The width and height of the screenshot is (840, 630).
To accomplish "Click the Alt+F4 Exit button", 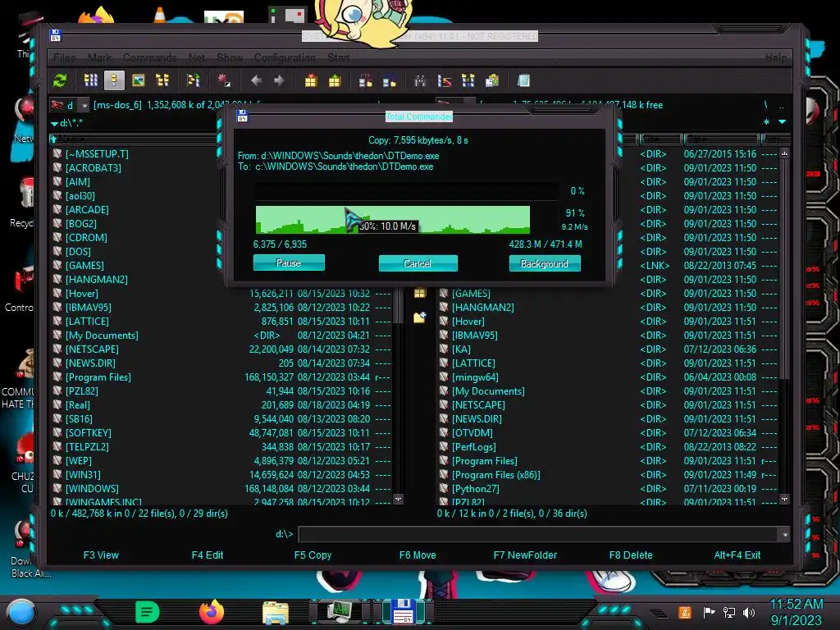I will pyautogui.click(x=737, y=555).
